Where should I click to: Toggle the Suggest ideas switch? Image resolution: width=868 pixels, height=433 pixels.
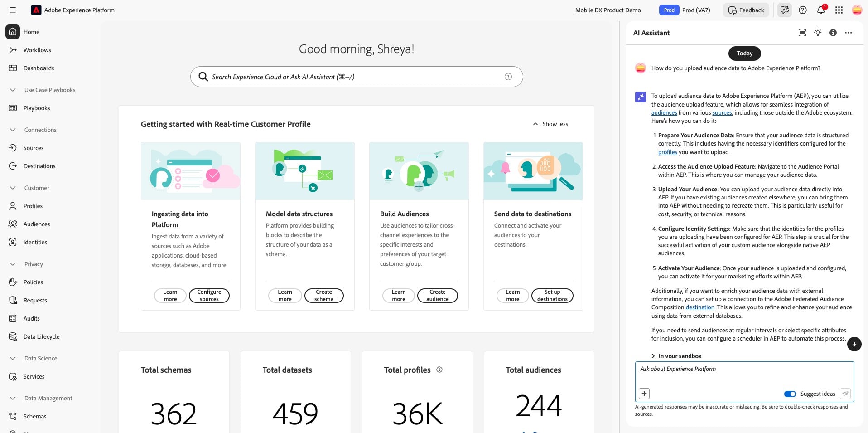(x=790, y=394)
